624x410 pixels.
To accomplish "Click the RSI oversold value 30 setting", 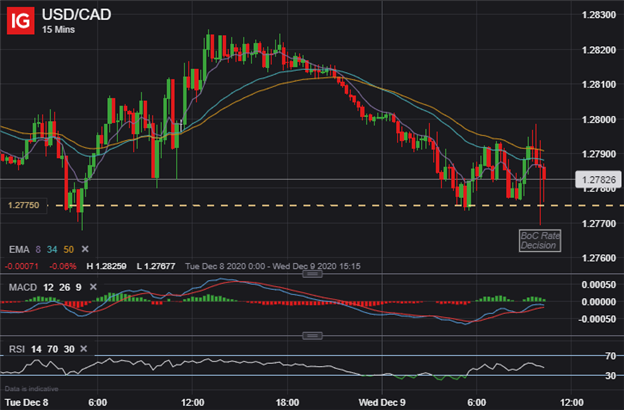I will pyautogui.click(x=69, y=349).
